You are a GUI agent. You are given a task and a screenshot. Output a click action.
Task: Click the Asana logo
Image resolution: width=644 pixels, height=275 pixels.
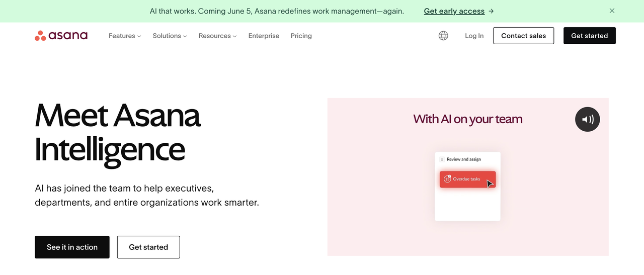[61, 36]
